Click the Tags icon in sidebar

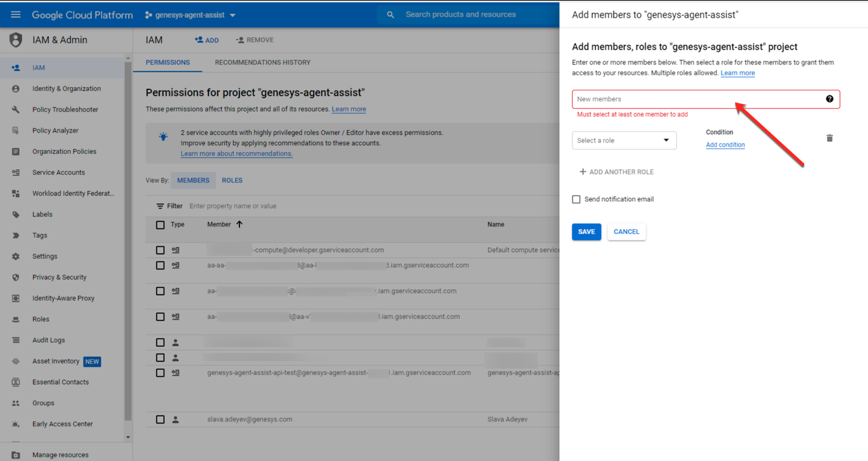coord(15,236)
